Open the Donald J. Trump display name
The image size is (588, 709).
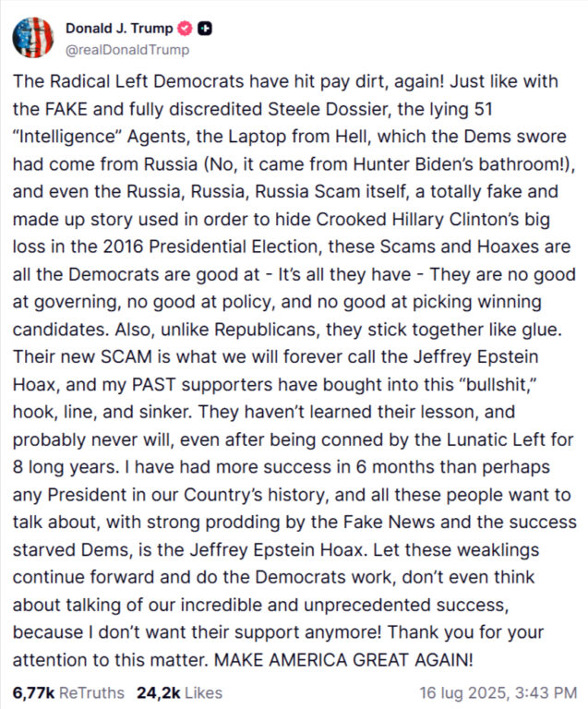(x=119, y=28)
